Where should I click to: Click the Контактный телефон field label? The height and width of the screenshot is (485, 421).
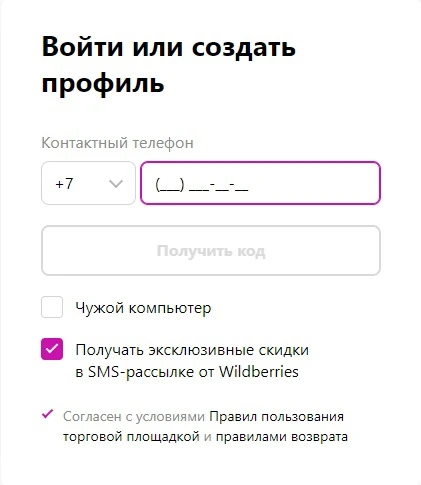coord(117,143)
